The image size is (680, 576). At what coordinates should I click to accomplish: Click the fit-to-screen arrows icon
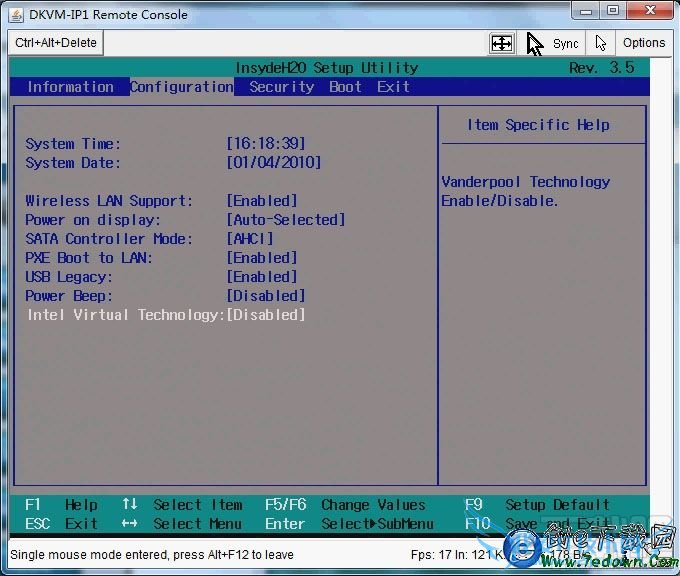point(502,43)
